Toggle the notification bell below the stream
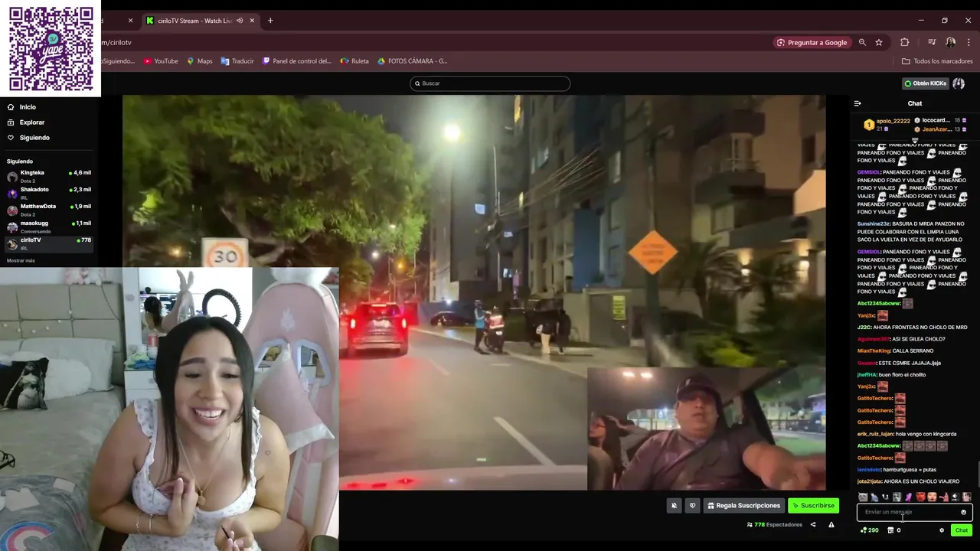 click(674, 506)
